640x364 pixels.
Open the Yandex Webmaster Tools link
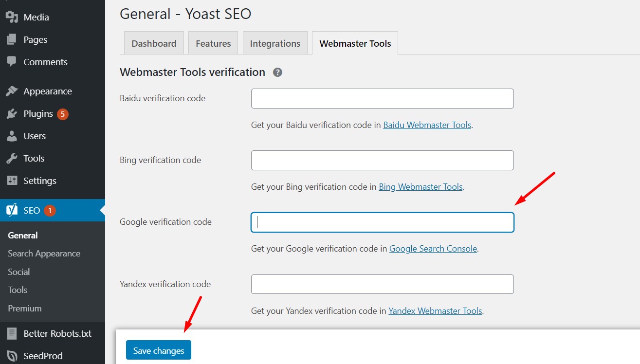pos(435,310)
